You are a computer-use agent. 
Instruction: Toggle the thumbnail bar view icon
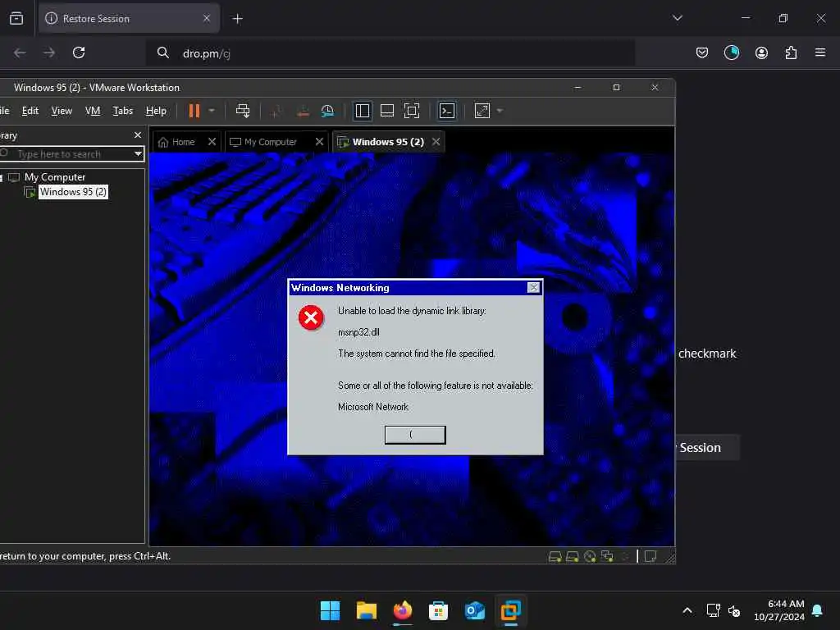pos(387,111)
